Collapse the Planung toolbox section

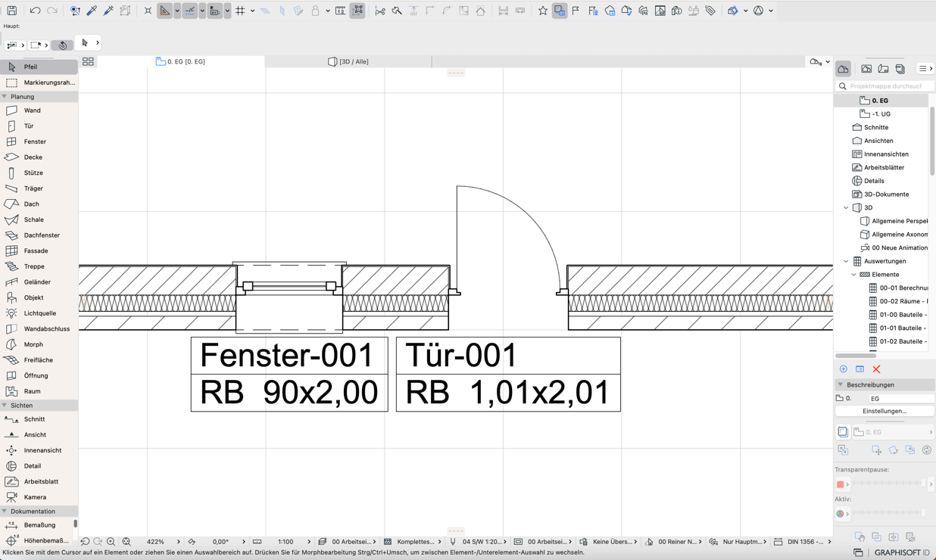[5, 97]
